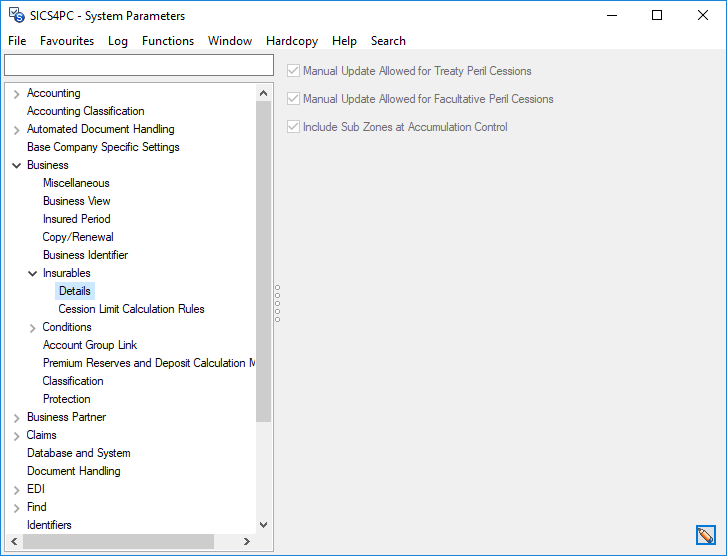Click the SICS4PC application icon in title bar
727x556 pixels.
(17, 15)
